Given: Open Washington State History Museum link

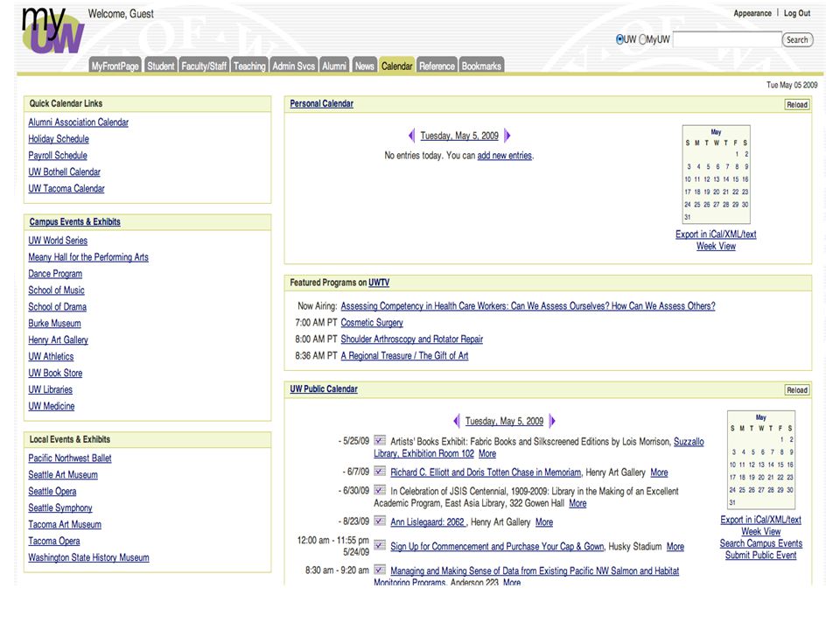Looking at the screenshot, I should point(88,557).
